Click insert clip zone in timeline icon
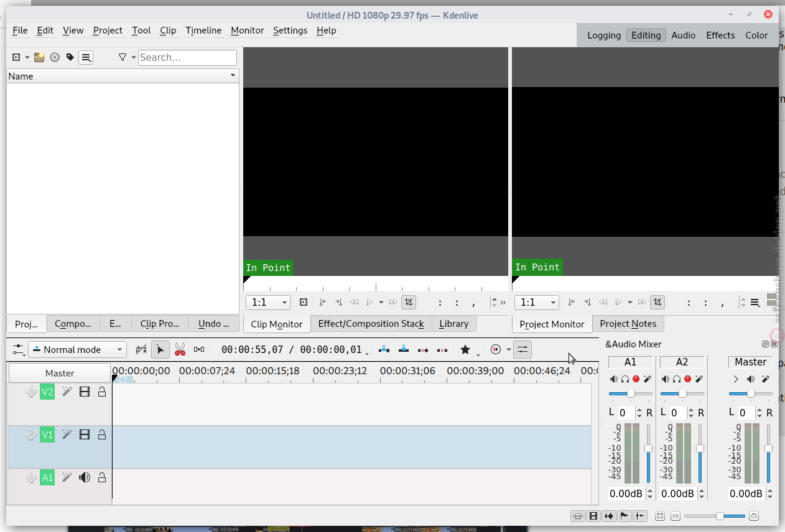785x532 pixels. (x=384, y=349)
